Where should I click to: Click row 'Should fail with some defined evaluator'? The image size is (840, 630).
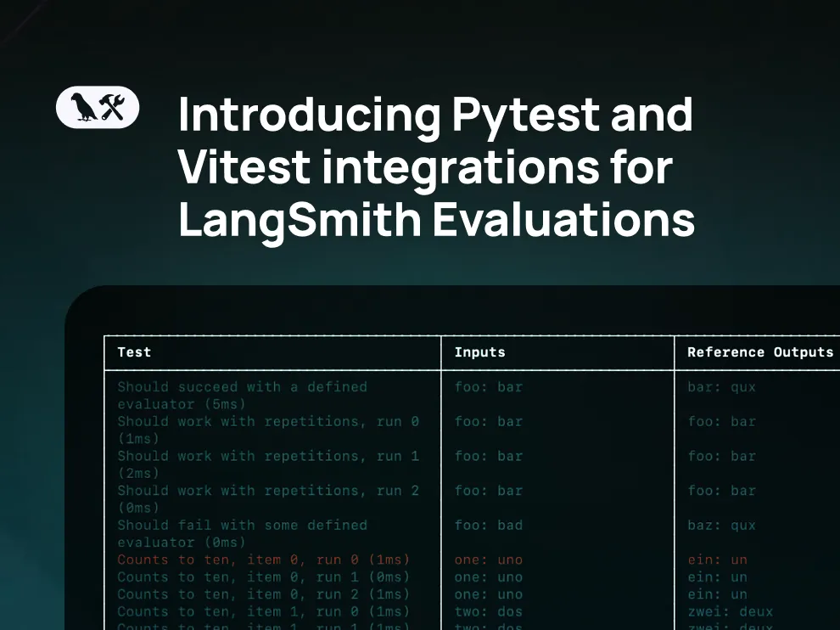(242, 533)
